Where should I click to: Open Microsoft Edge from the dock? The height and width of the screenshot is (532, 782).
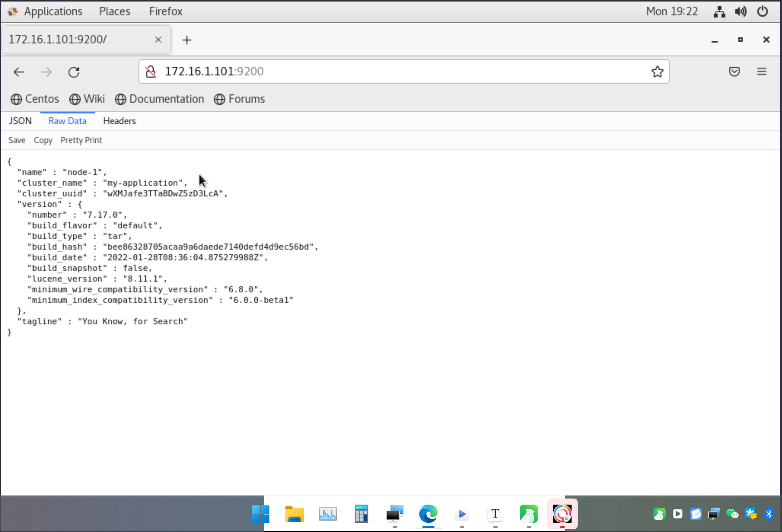point(428,514)
